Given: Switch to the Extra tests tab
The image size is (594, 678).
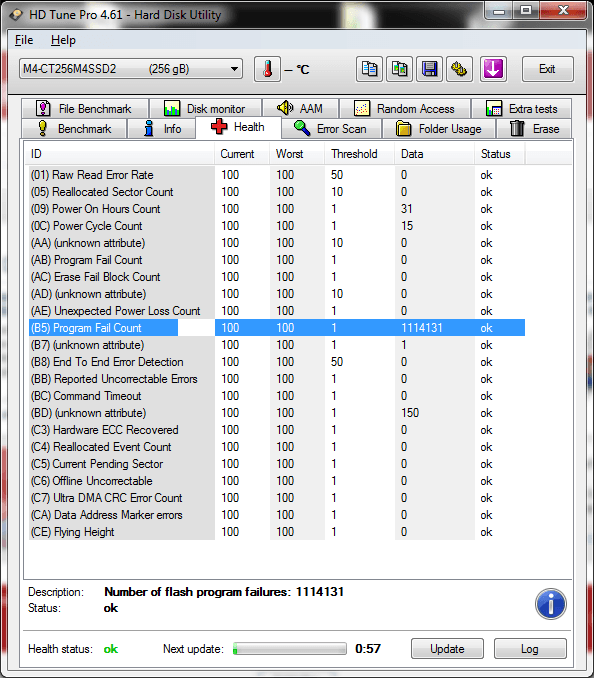Looking at the screenshot, I should point(522,108).
